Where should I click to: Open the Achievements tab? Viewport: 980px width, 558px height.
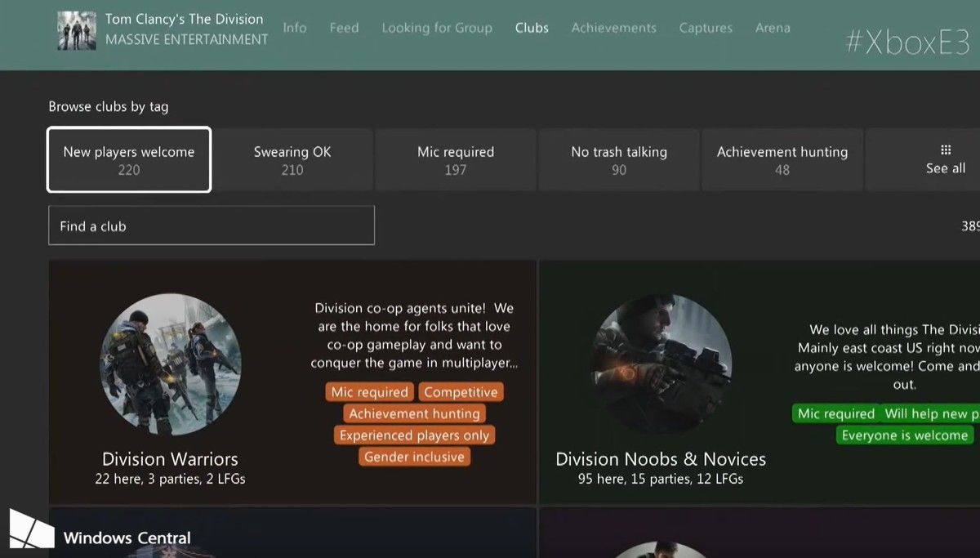tap(613, 27)
